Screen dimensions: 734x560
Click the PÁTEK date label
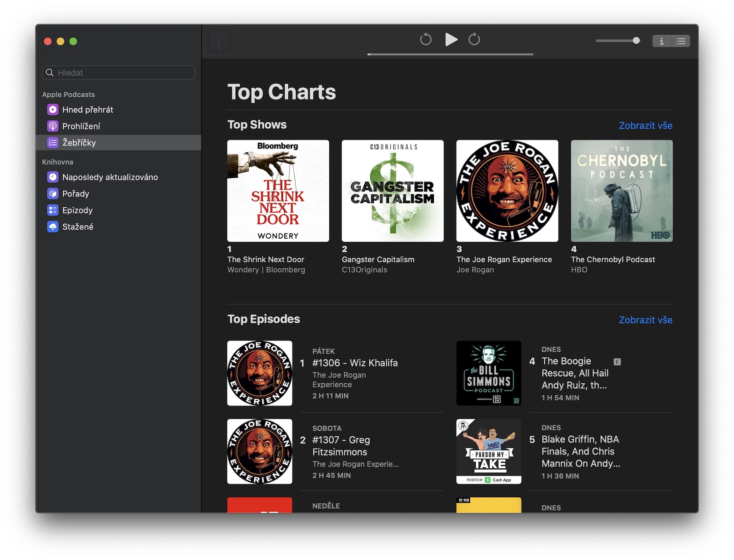tap(323, 351)
